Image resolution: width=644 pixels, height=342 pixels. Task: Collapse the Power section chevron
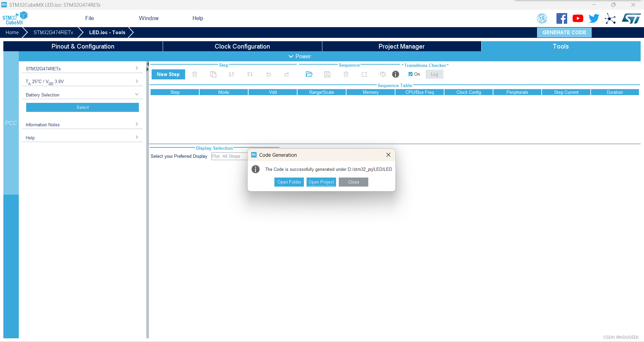coord(291,56)
